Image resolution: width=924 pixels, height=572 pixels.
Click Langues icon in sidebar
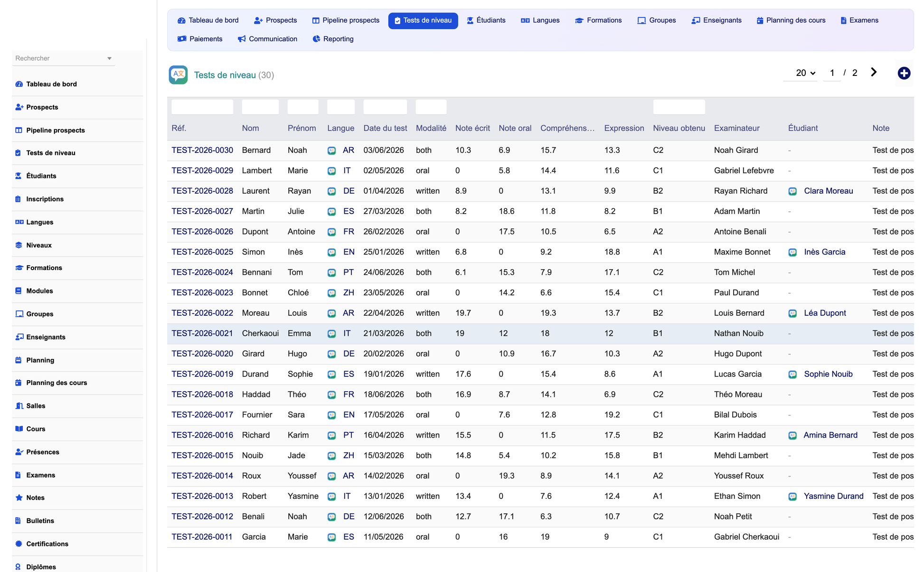pyautogui.click(x=19, y=222)
